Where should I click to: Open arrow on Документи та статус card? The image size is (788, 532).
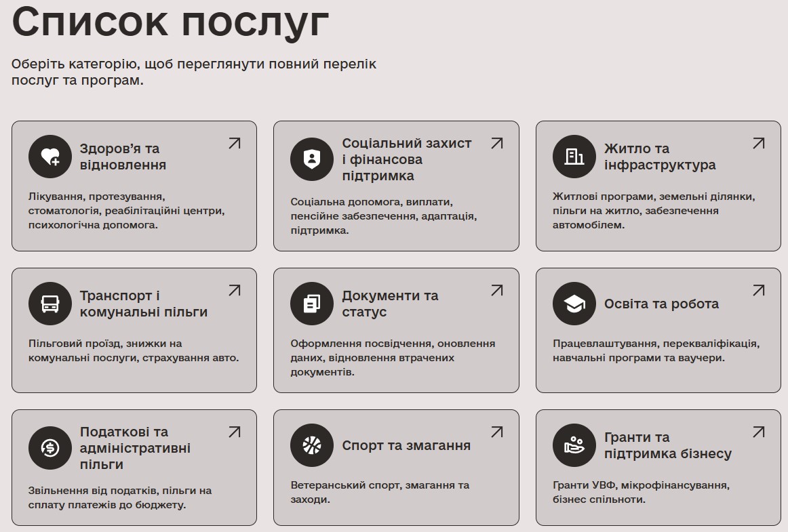point(496,290)
